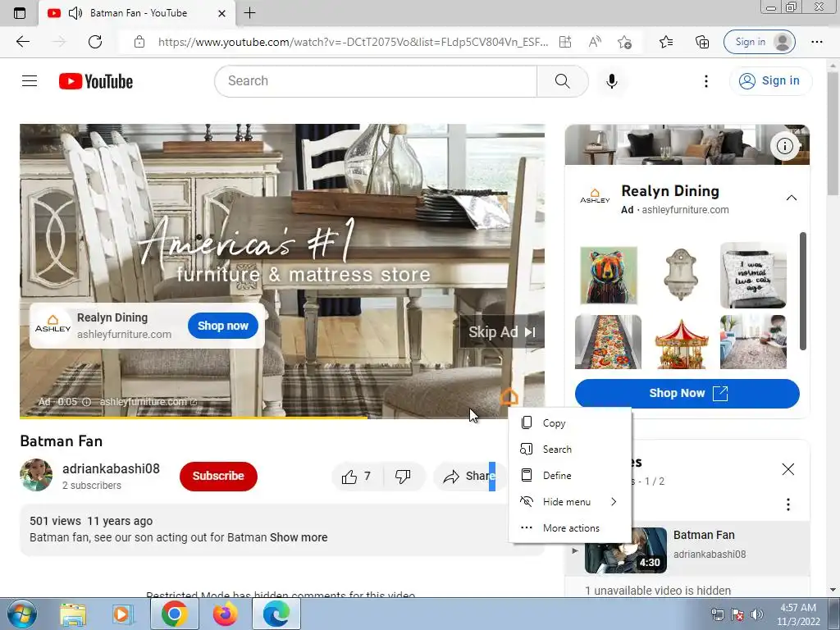Close the playlist panel with X
840x630 pixels.
pos(788,469)
